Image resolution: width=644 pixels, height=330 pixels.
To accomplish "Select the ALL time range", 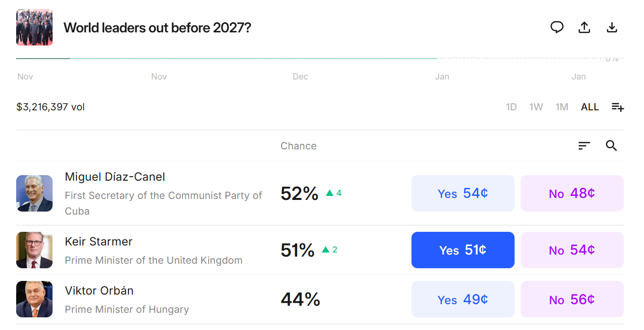I will pos(589,107).
